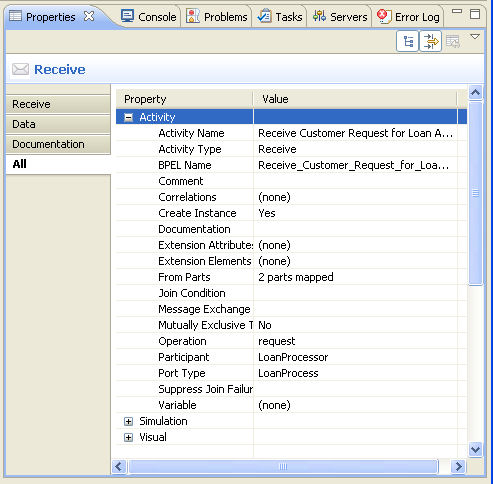The height and width of the screenshot is (484, 493).
Task: Toggle Show Categories toolbar icon
Action: click(407, 41)
